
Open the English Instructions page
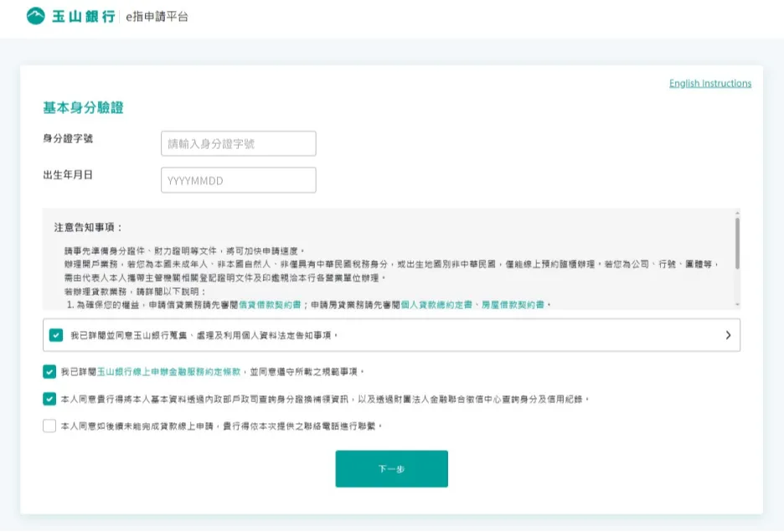(x=712, y=83)
